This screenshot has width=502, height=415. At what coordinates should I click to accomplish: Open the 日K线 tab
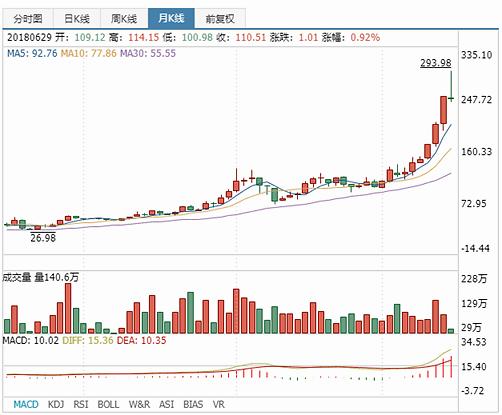(77, 18)
